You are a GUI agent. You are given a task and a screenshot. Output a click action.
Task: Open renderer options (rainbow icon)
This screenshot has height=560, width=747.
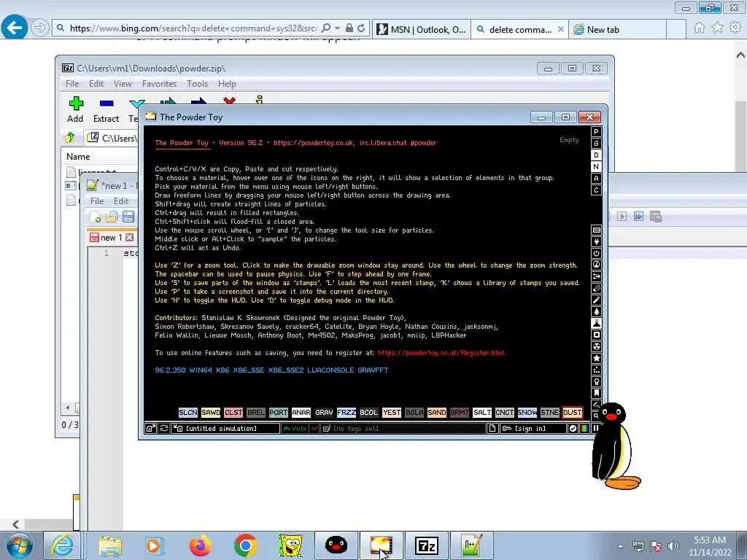pyautogui.click(x=584, y=429)
